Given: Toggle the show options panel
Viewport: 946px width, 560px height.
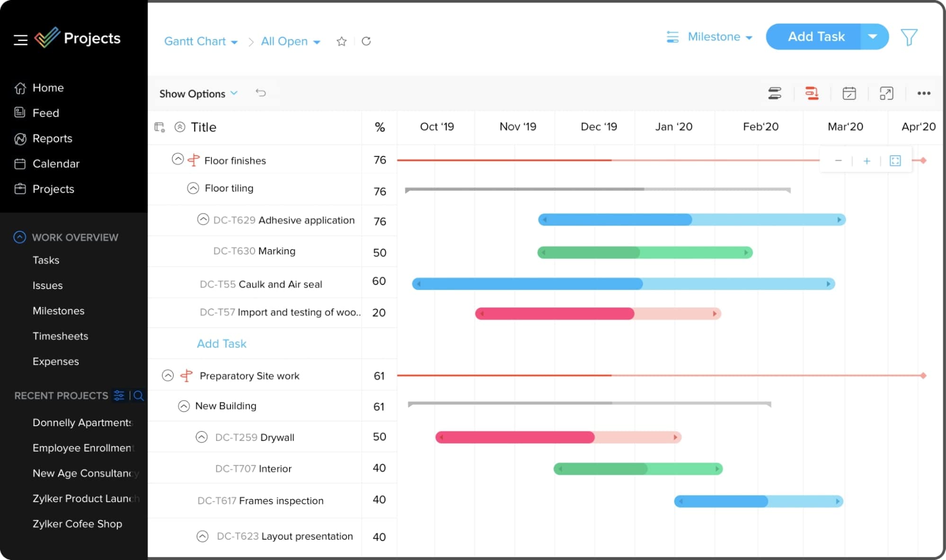Looking at the screenshot, I should coord(197,93).
